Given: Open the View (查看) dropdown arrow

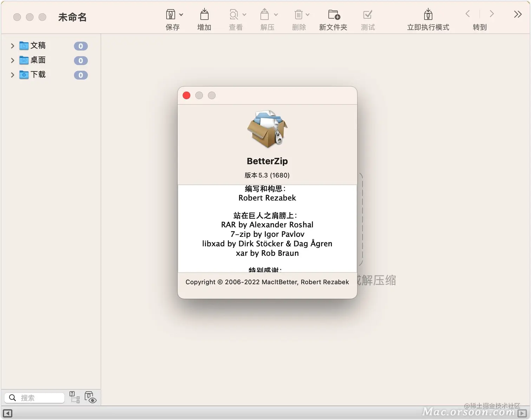Looking at the screenshot, I should point(244,15).
